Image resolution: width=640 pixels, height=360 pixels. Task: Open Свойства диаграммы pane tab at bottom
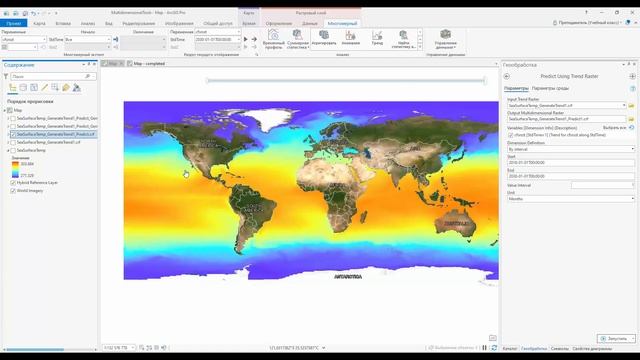(x=592, y=349)
